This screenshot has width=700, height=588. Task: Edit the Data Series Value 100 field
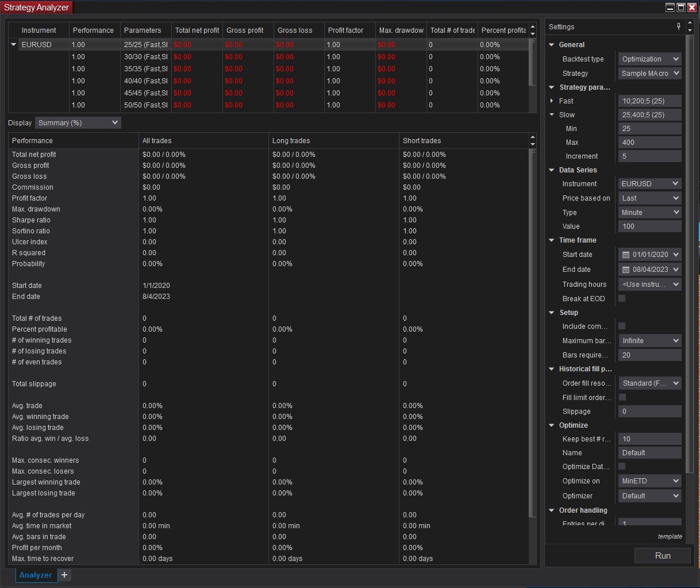tap(650, 226)
